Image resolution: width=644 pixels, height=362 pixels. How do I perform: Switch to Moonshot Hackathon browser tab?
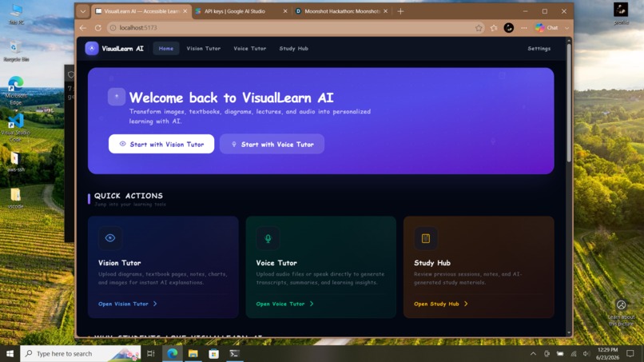coord(342,11)
